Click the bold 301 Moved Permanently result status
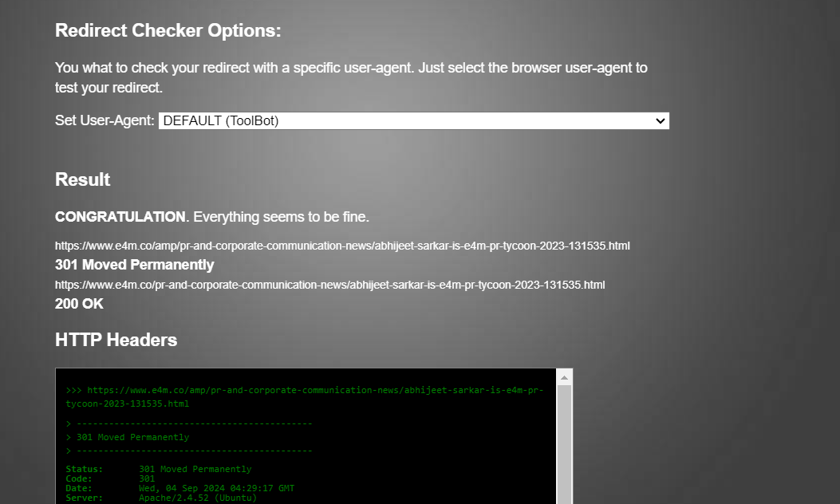Image resolution: width=840 pixels, height=504 pixels. (x=134, y=265)
